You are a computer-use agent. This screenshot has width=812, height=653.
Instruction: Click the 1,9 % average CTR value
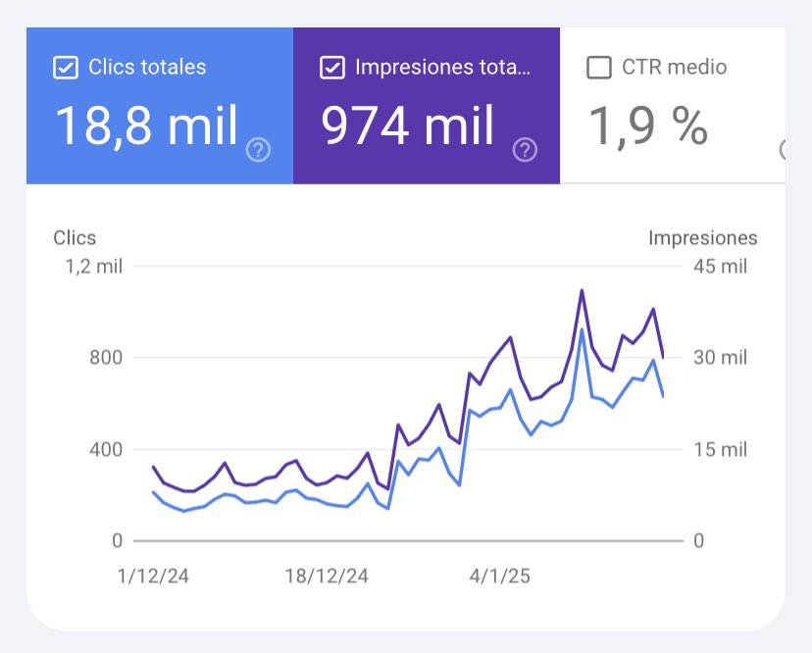(x=647, y=126)
